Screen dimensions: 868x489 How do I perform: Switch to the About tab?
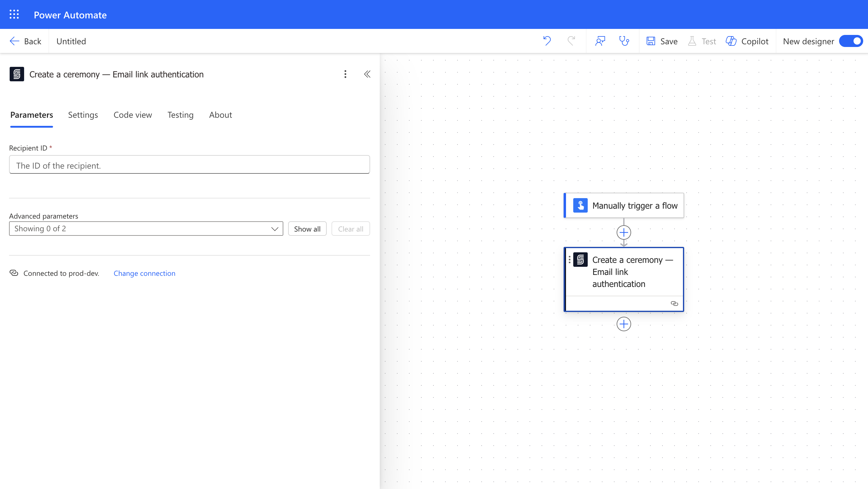click(221, 115)
